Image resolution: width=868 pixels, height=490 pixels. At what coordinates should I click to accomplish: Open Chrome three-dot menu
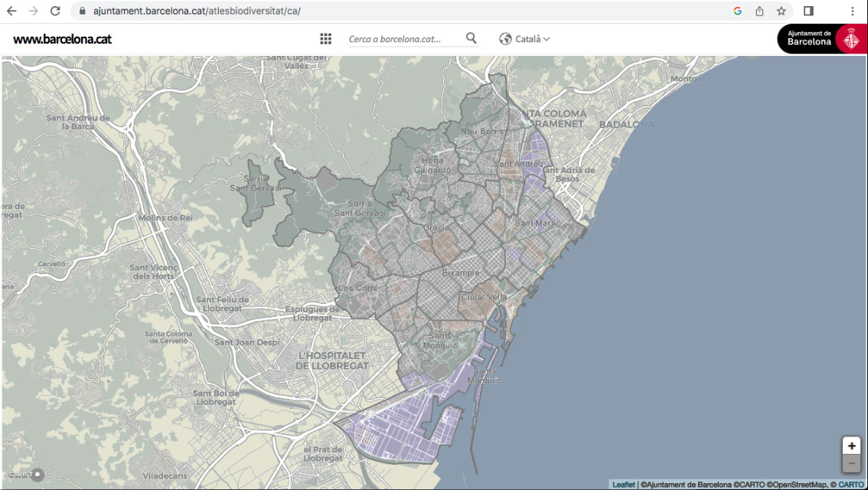852,11
